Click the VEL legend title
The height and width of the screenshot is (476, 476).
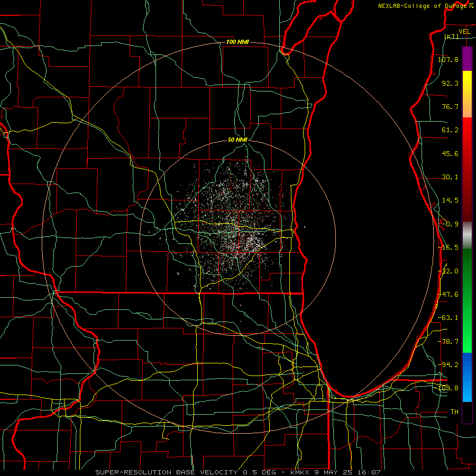click(464, 31)
